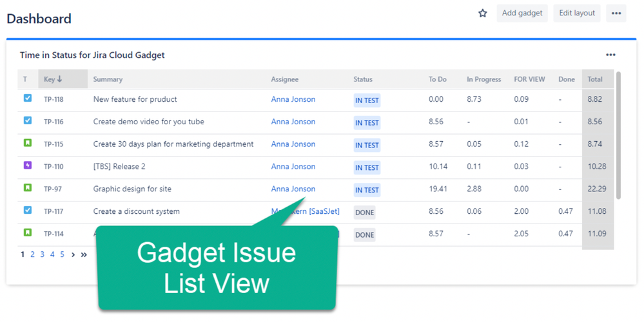This screenshot has height=322, width=644.
Task: Click summary '[TBS] Release 2'
Action: click(119, 167)
